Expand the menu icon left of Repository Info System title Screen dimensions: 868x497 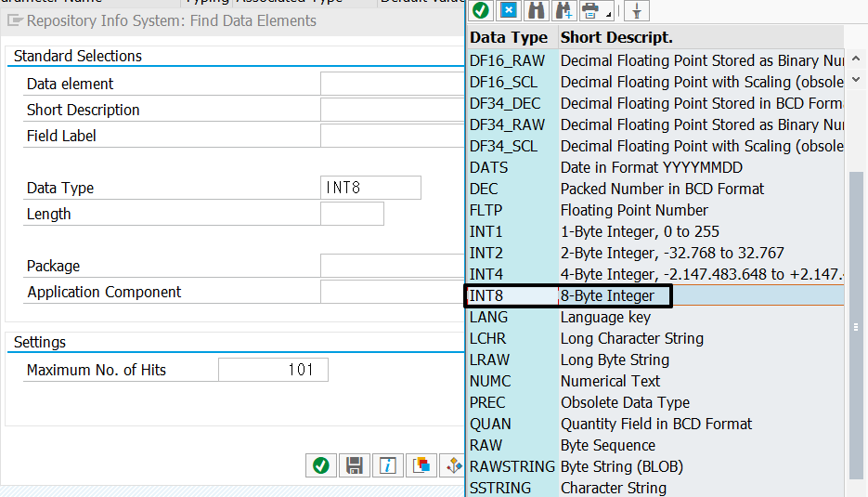click(16, 20)
